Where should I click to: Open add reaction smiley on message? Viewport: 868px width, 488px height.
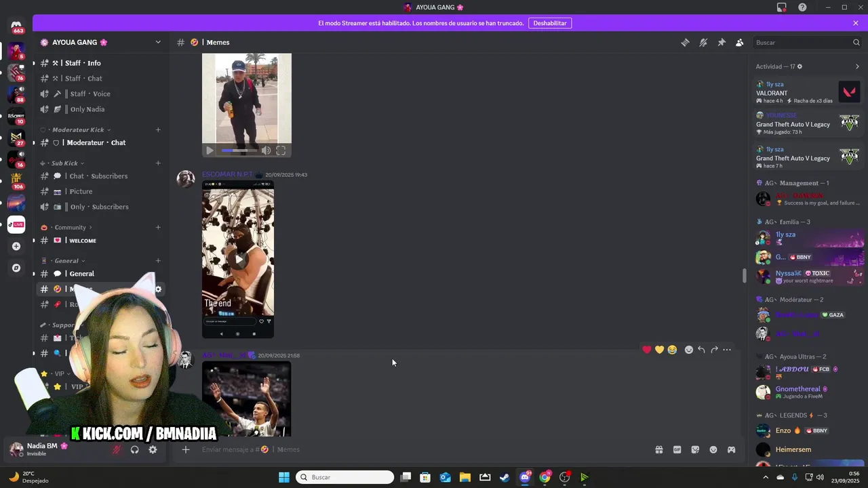[x=689, y=350]
